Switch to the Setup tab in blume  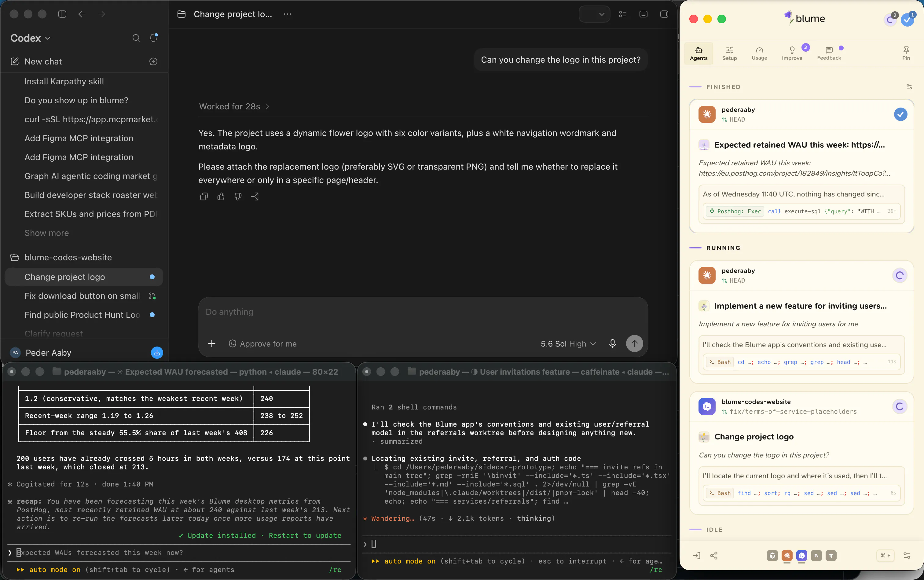click(x=729, y=53)
